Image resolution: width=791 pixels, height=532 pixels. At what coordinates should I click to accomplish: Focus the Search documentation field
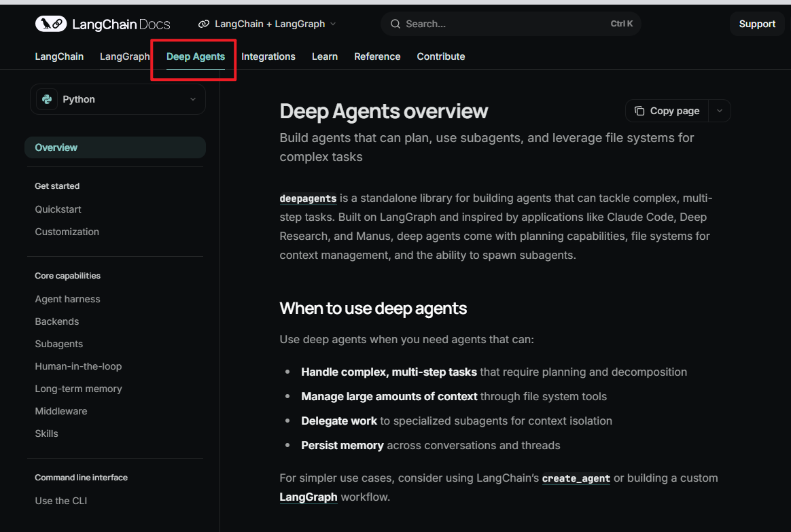pyautogui.click(x=511, y=24)
